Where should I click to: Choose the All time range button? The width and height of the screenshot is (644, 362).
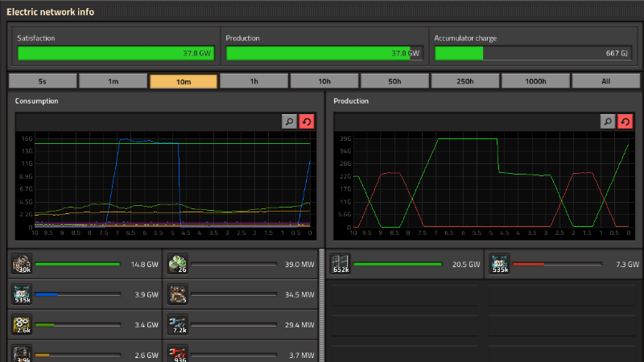pyautogui.click(x=606, y=81)
